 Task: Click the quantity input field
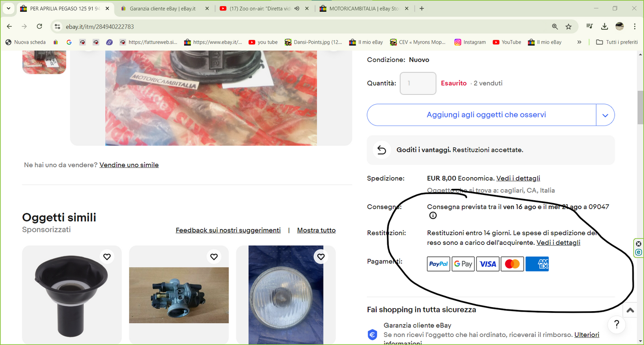(418, 83)
